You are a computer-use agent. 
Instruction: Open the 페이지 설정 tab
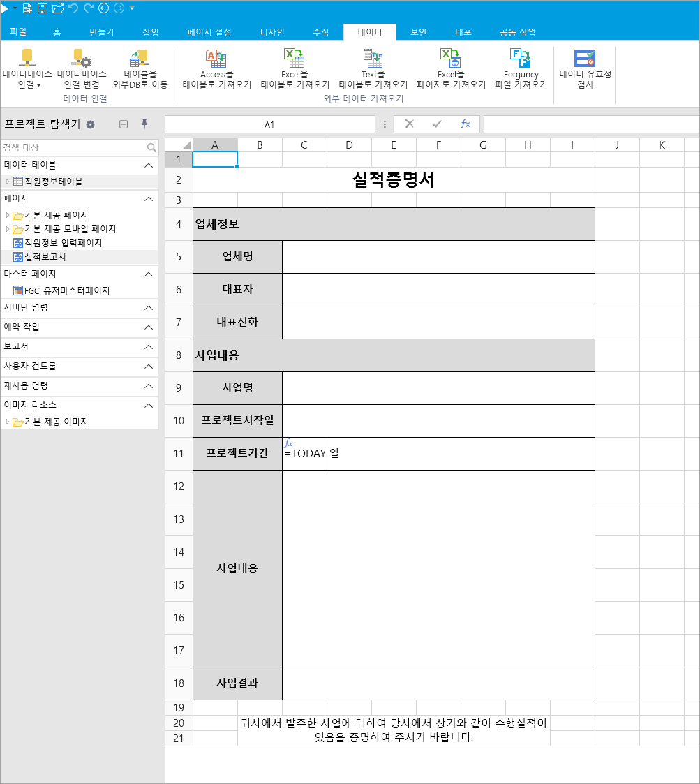[x=209, y=32]
